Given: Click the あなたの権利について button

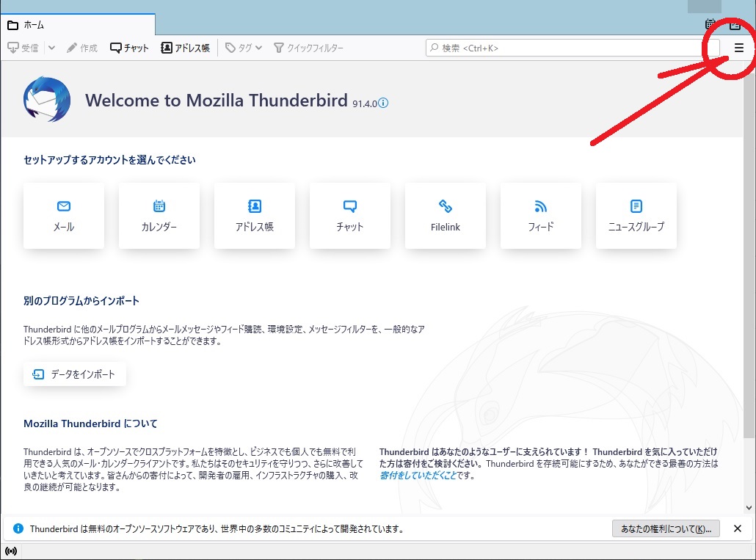Looking at the screenshot, I should click(666, 528).
